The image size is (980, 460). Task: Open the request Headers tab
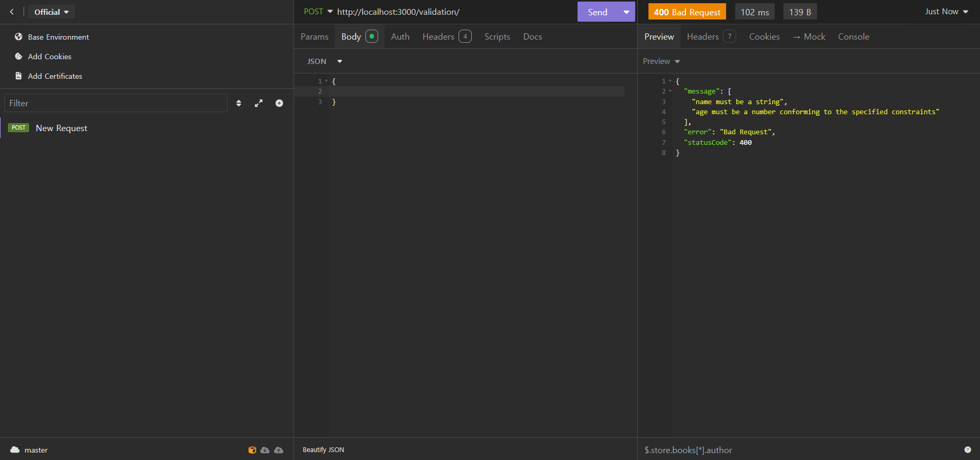(447, 36)
